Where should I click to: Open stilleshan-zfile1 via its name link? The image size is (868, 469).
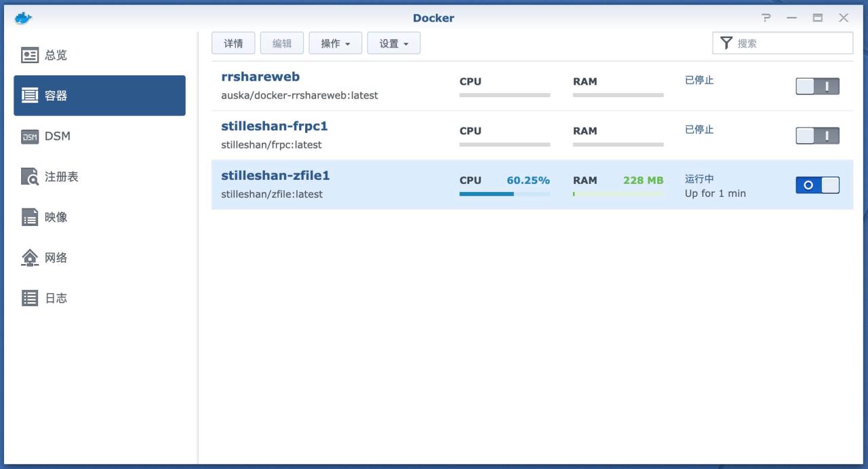[275, 175]
